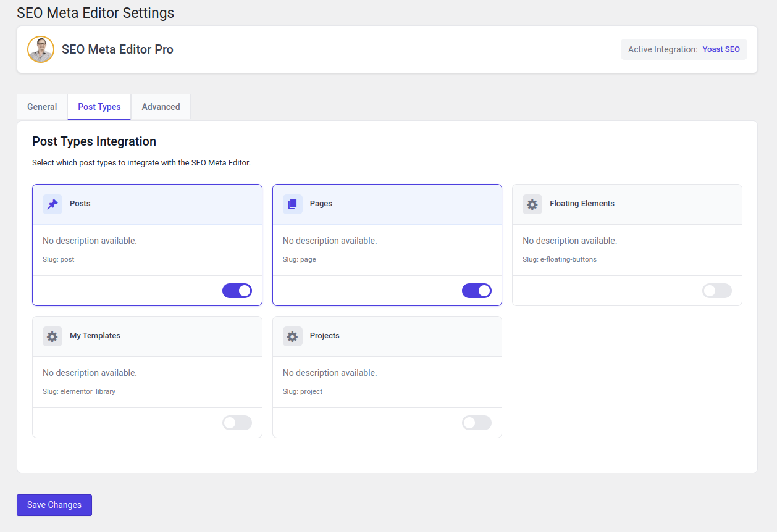Switch to the General tab
The image size is (777, 532).
tap(42, 107)
